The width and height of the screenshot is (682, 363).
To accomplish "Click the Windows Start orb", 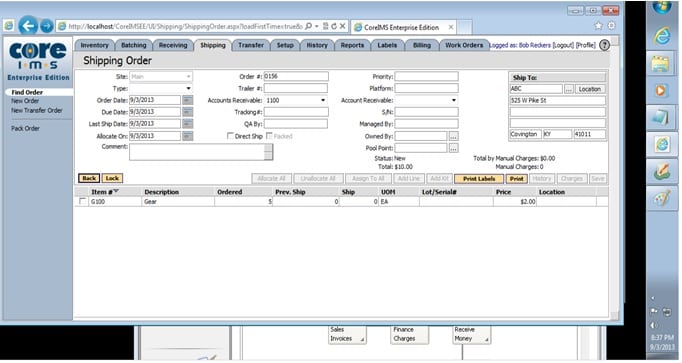I will tap(663, 6).
